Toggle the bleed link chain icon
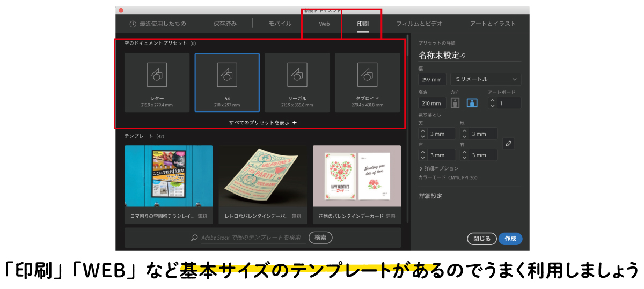 click(508, 144)
